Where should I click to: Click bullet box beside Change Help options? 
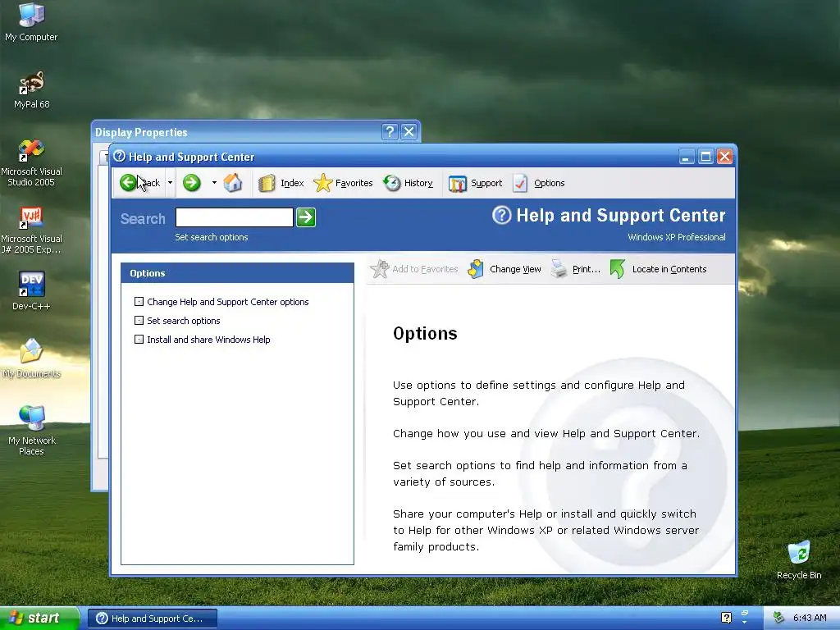pos(139,302)
